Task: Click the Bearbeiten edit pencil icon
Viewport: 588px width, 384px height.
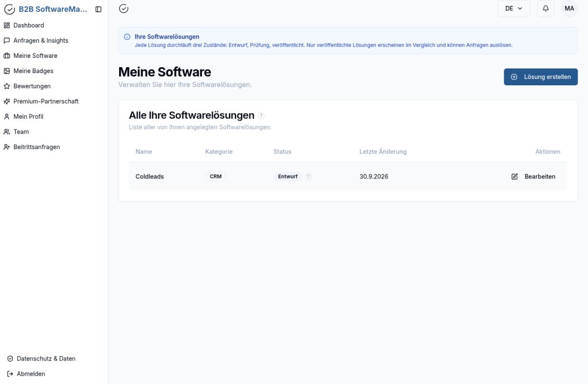Action: (x=514, y=177)
